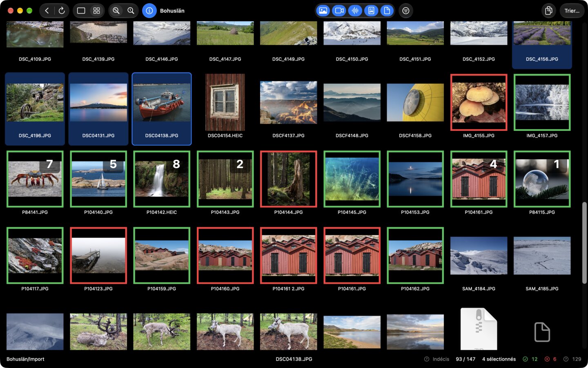Toggle the videos filter button
Image resolution: width=588 pixels, height=368 pixels.
(x=339, y=11)
